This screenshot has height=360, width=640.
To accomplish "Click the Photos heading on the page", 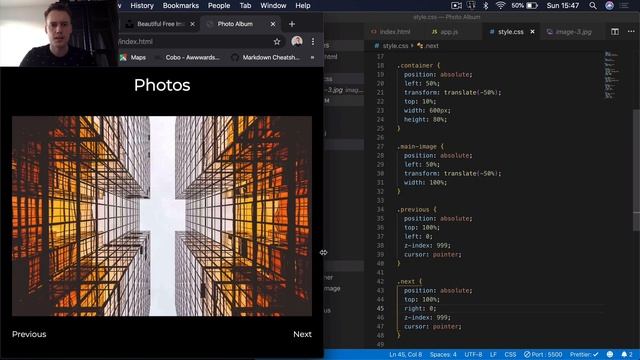I will pyautogui.click(x=162, y=85).
